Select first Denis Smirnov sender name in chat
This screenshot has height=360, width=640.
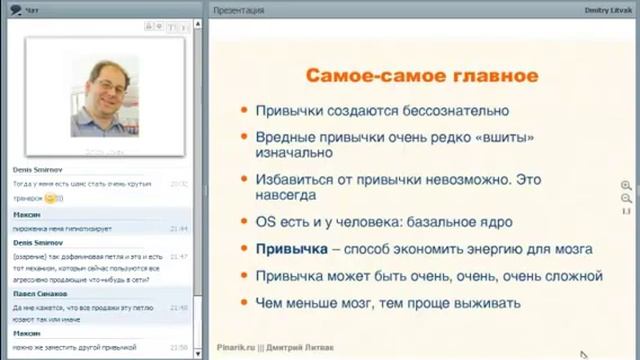click(x=38, y=169)
